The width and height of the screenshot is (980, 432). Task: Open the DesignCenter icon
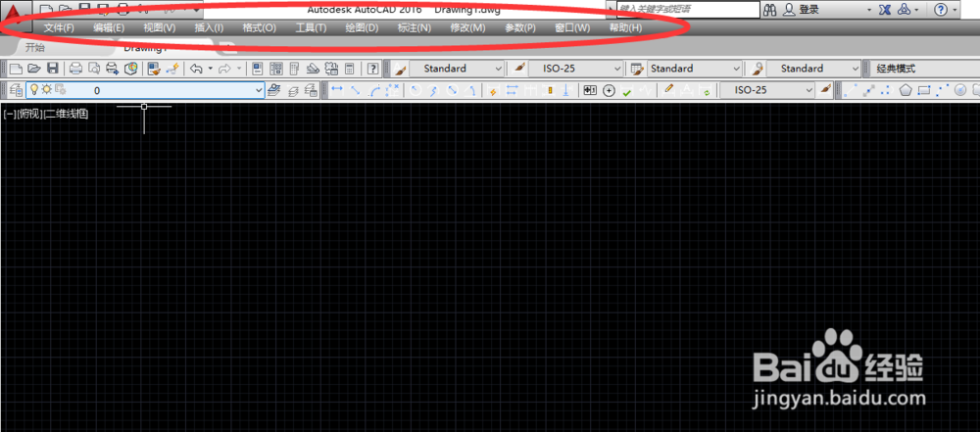coord(275,69)
